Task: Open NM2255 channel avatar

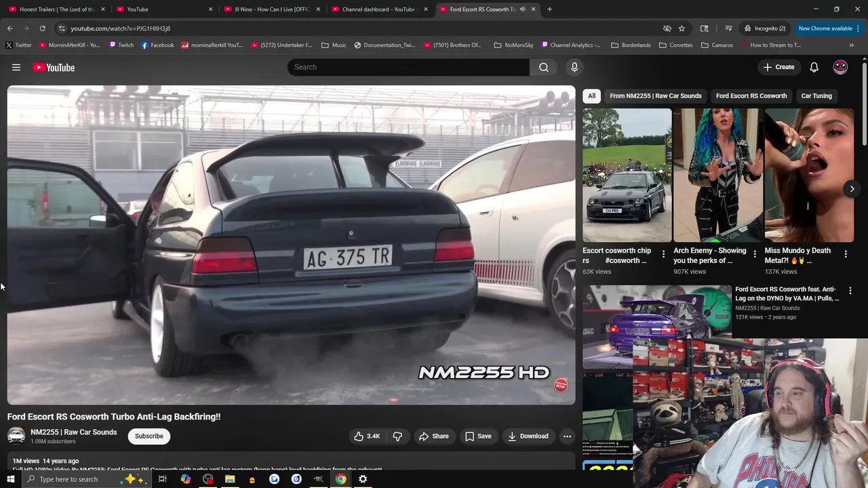Action: click(16, 436)
